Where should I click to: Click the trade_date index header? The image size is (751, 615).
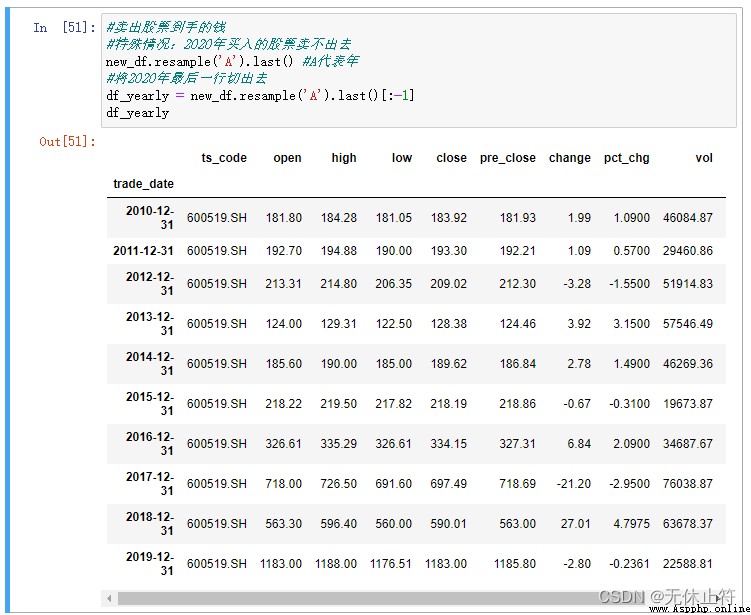[143, 184]
